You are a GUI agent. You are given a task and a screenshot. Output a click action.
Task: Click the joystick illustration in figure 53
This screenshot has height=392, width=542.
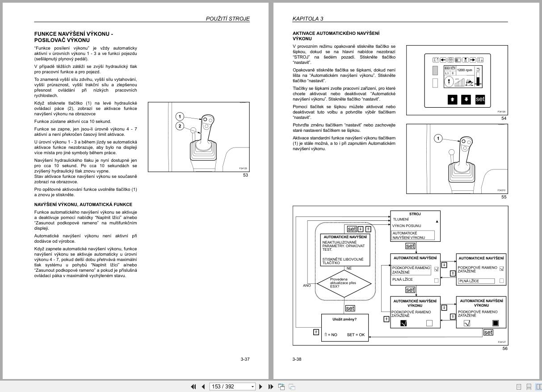pos(199,137)
